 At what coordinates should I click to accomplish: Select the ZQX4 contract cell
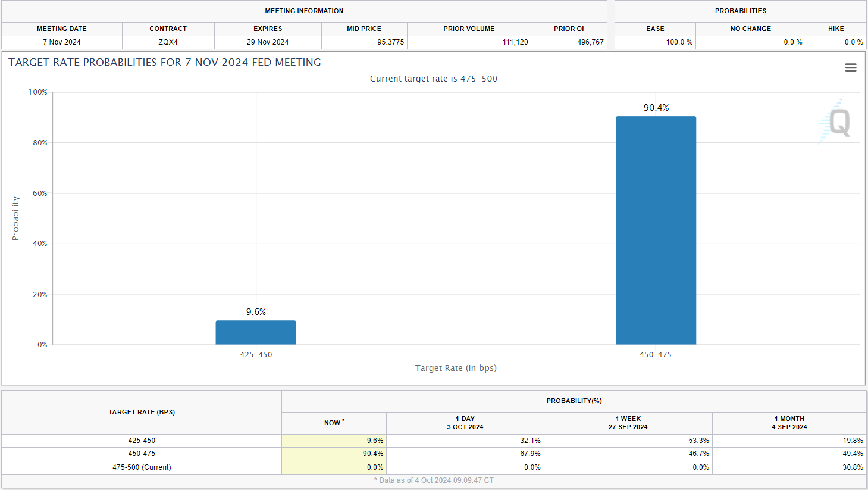click(168, 42)
